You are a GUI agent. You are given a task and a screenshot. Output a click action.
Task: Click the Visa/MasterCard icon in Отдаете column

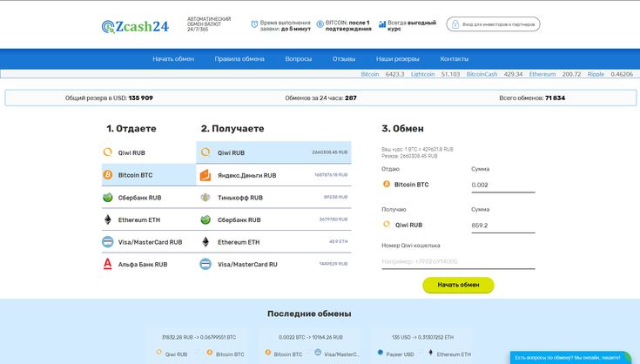coord(108,242)
